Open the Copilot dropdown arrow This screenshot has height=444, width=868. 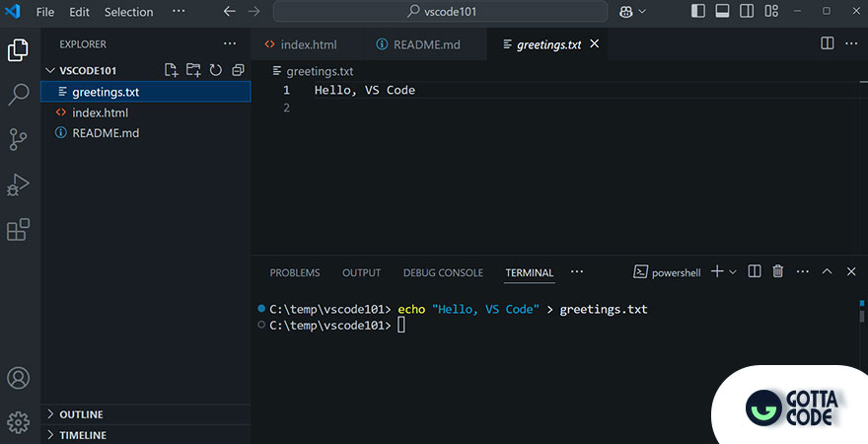[x=642, y=11]
